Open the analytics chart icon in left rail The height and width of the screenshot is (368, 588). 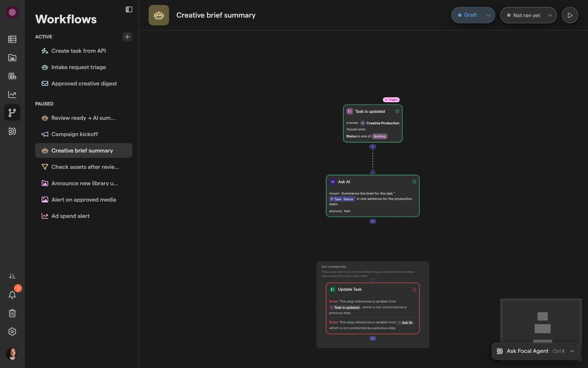point(12,94)
